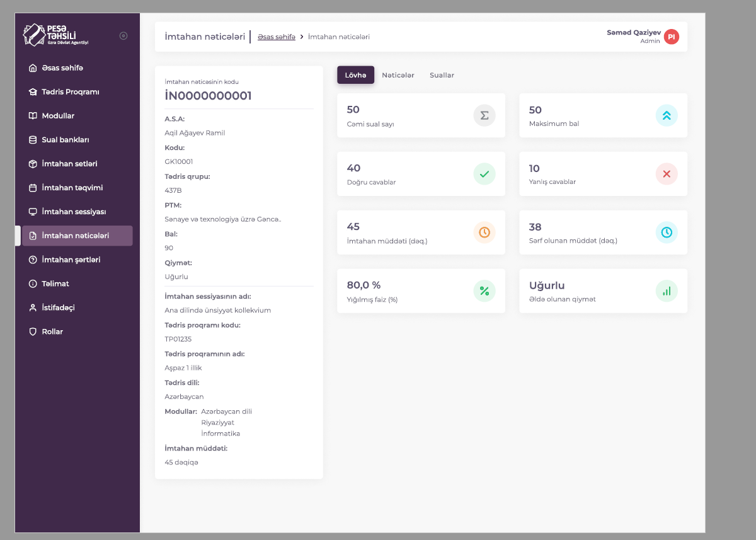This screenshot has width=756, height=540.
Task: Click the home icon beside Əsas səhifə
Action: tap(33, 68)
